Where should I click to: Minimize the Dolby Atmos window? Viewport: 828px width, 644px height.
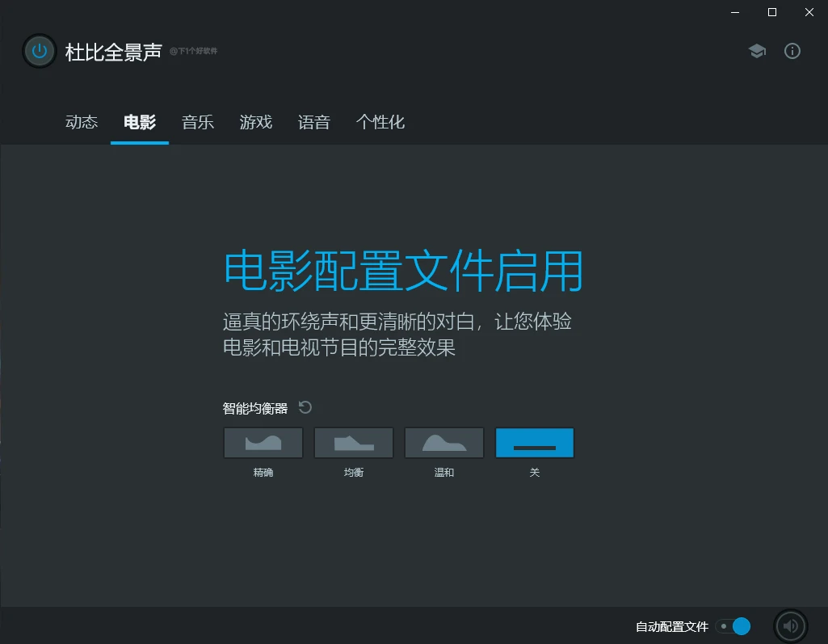[x=735, y=12]
